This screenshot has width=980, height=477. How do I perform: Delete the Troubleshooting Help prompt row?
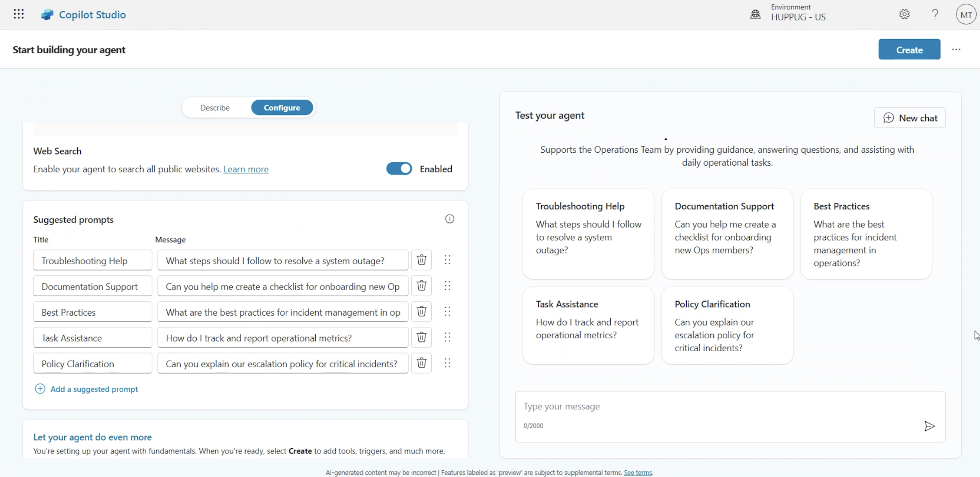(421, 260)
